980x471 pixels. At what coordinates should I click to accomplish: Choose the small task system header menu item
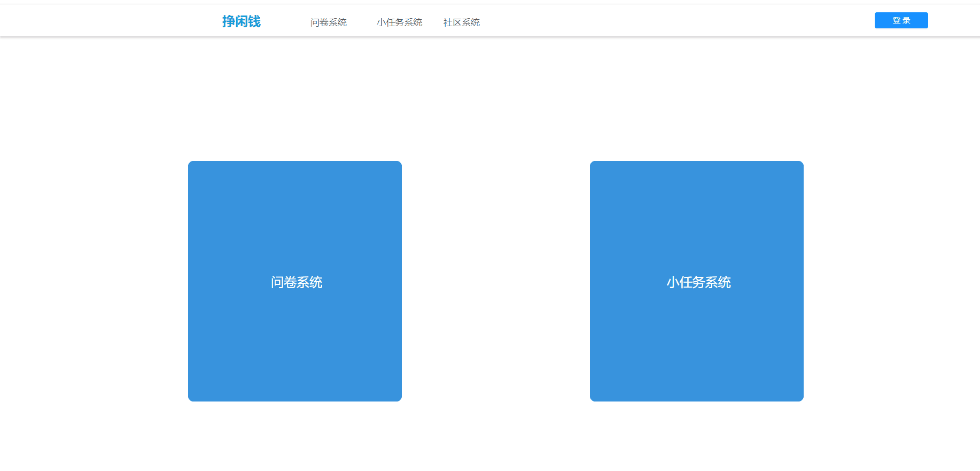(x=399, y=22)
